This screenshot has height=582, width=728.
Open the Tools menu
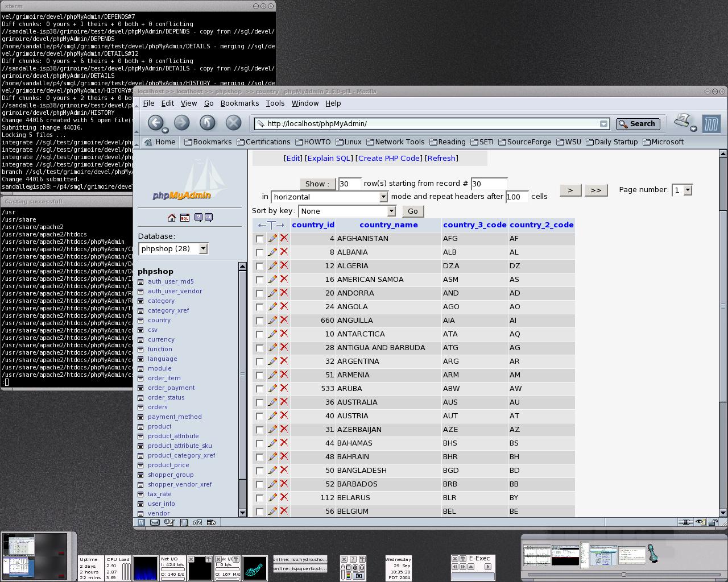coord(275,103)
